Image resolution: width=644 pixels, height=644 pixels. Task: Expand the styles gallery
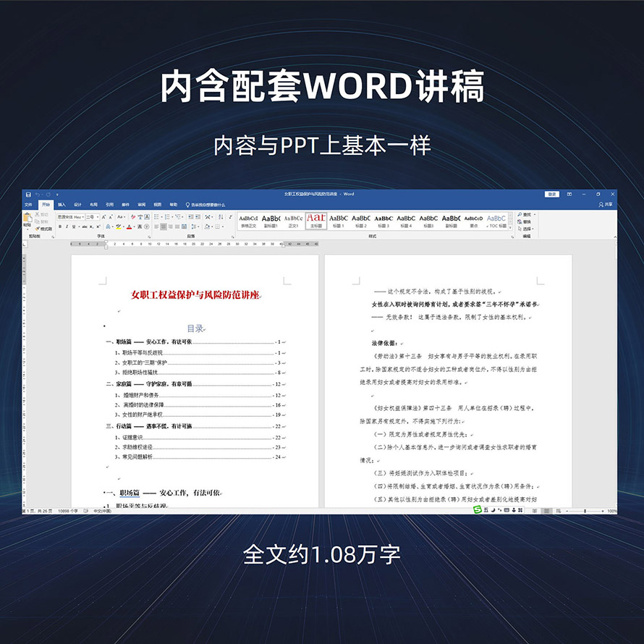[512, 226]
